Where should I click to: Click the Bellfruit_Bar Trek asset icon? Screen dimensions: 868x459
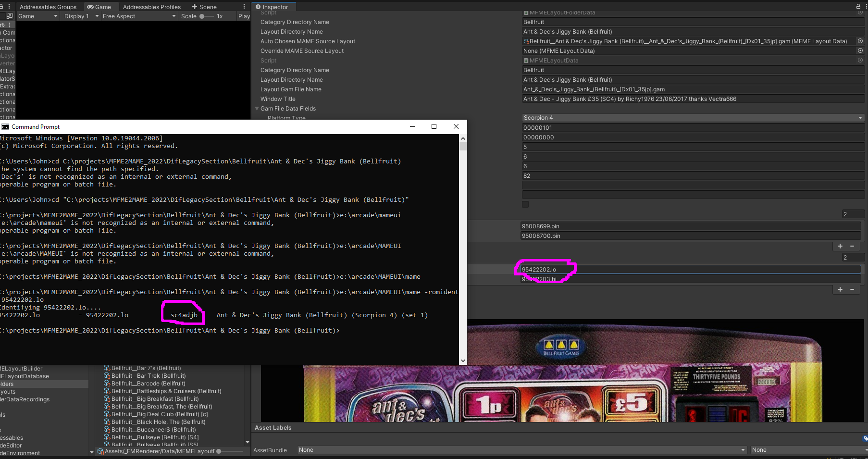pos(107,376)
